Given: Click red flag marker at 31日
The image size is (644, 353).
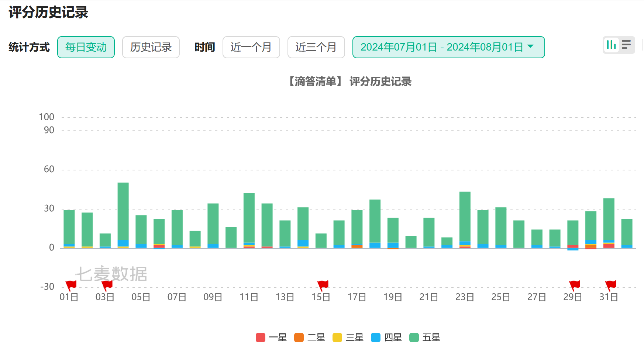Looking at the screenshot, I should [611, 285].
